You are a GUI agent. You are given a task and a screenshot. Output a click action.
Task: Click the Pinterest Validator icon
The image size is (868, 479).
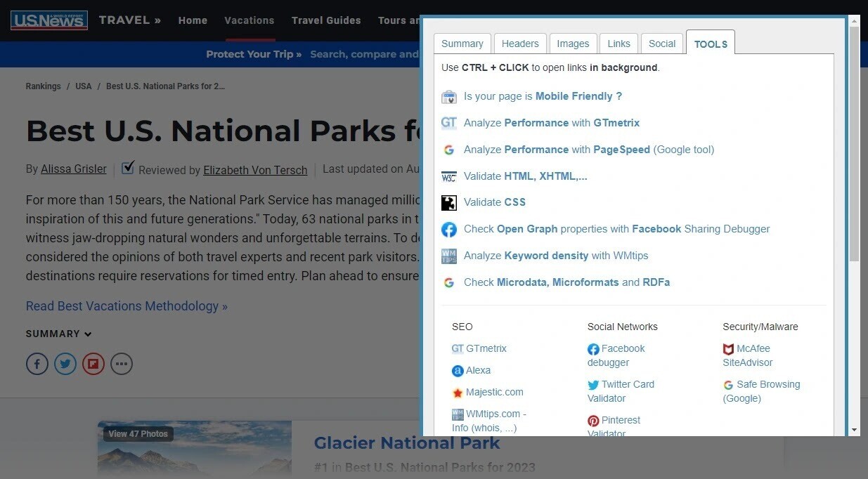594,421
